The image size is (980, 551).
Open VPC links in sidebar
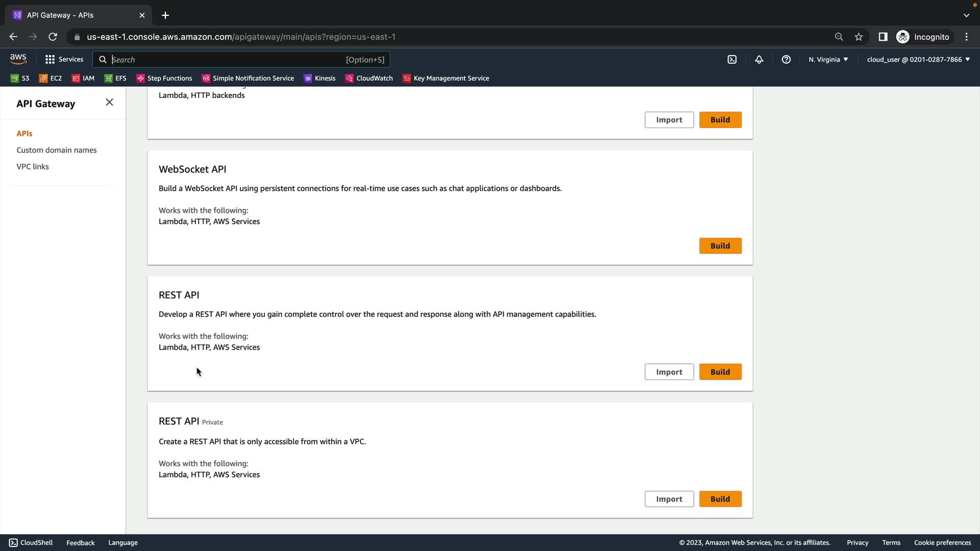click(33, 166)
